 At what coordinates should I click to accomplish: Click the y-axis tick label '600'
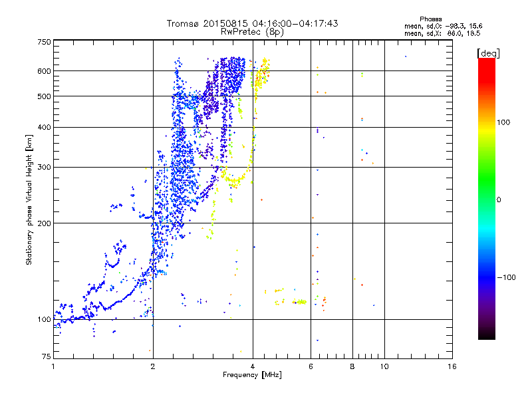click(44, 71)
